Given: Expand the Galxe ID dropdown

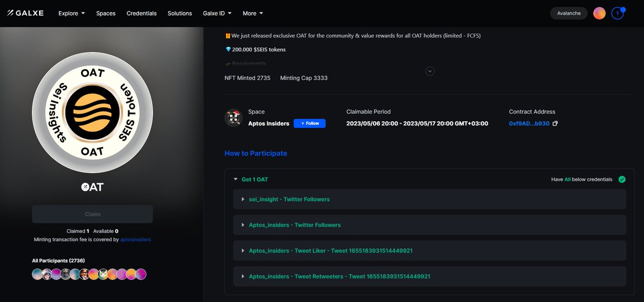Looking at the screenshot, I should coord(217,13).
